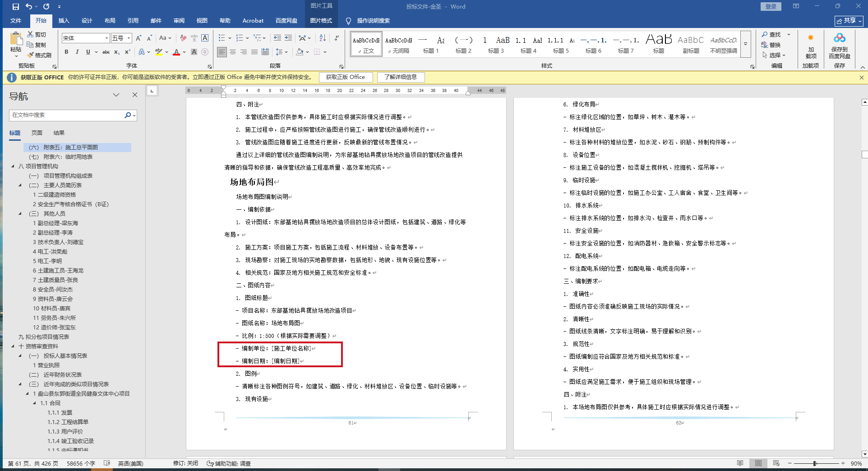Clear all formatting with the eraser icon
The image size is (868, 471).
tap(183, 38)
